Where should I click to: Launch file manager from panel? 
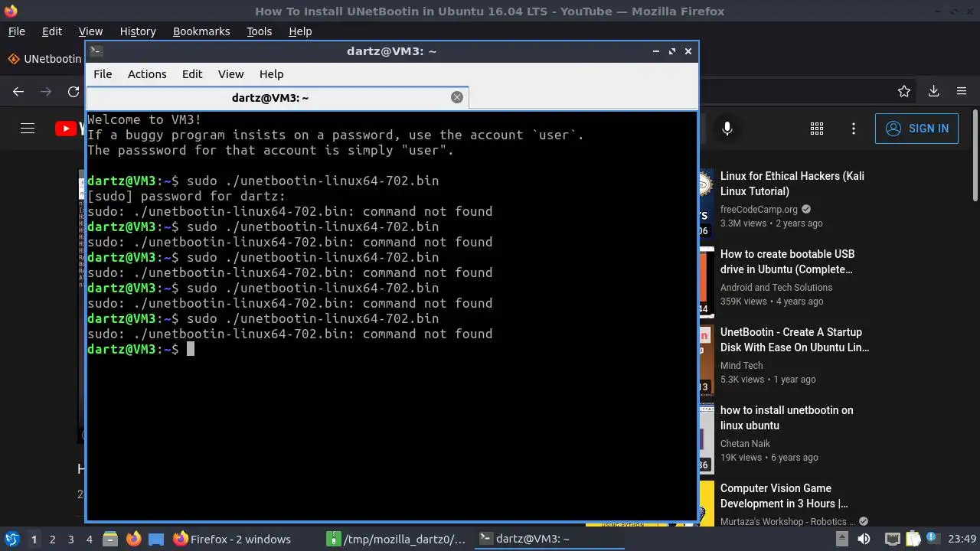[x=109, y=540]
